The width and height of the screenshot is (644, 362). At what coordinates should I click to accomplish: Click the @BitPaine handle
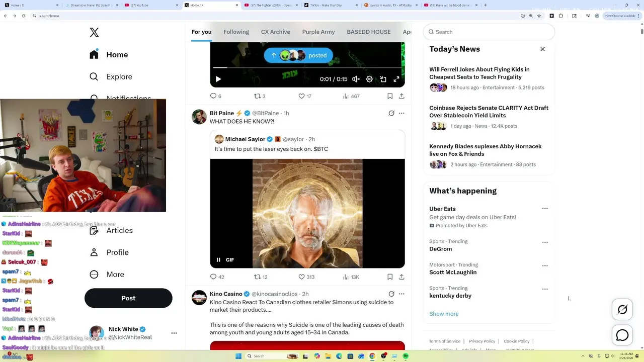pos(265,113)
